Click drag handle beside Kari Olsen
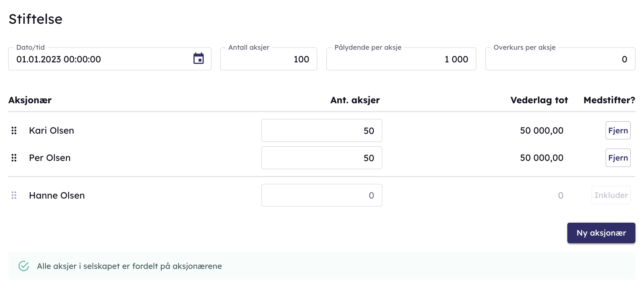This screenshot has width=644, height=292. point(14,130)
